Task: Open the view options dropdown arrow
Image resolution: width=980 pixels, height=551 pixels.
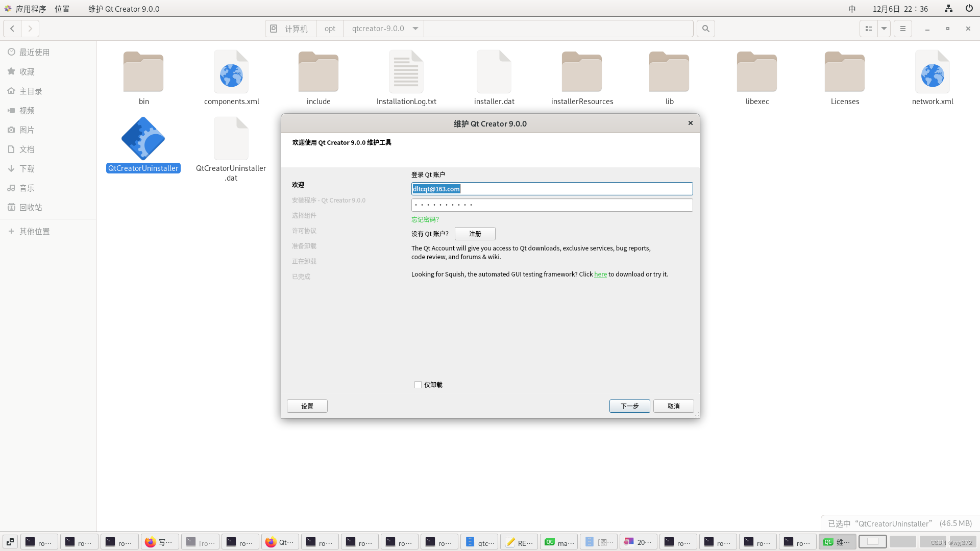Action: pos(884,29)
